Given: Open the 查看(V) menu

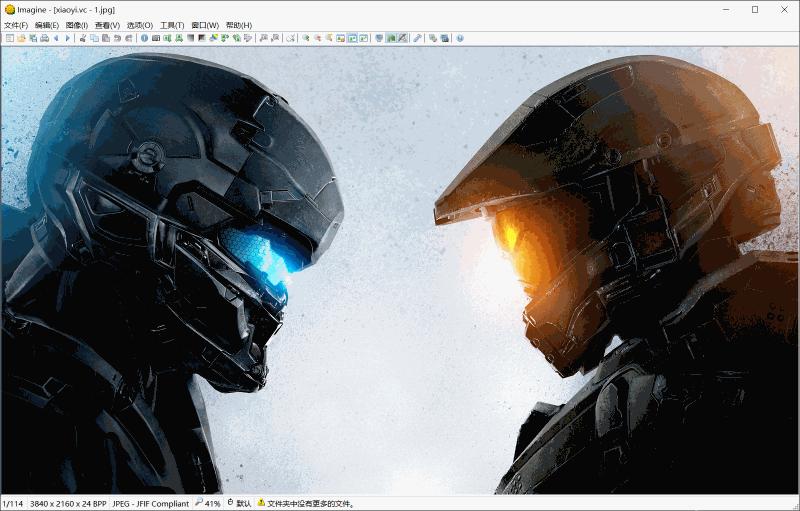Looking at the screenshot, I should click(107, 25).
